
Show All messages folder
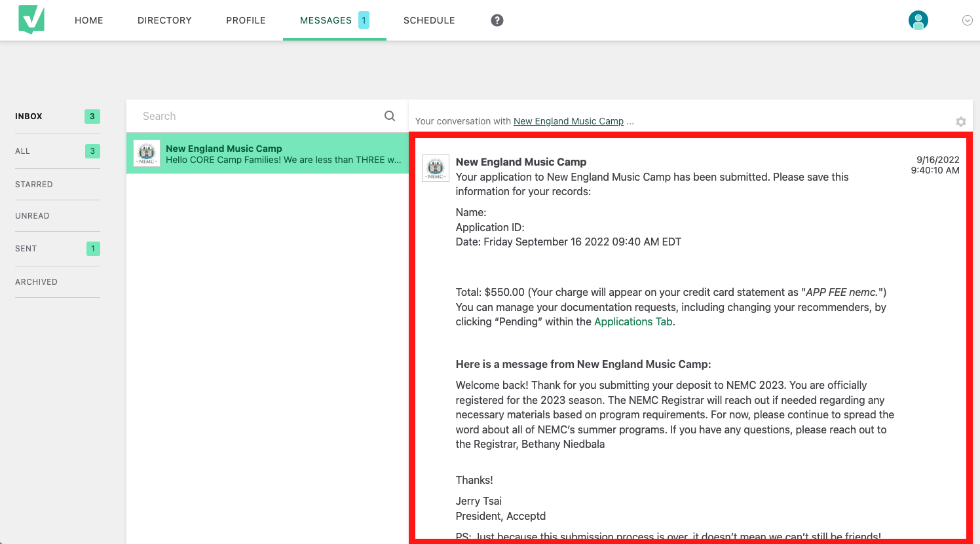point(22,151)
